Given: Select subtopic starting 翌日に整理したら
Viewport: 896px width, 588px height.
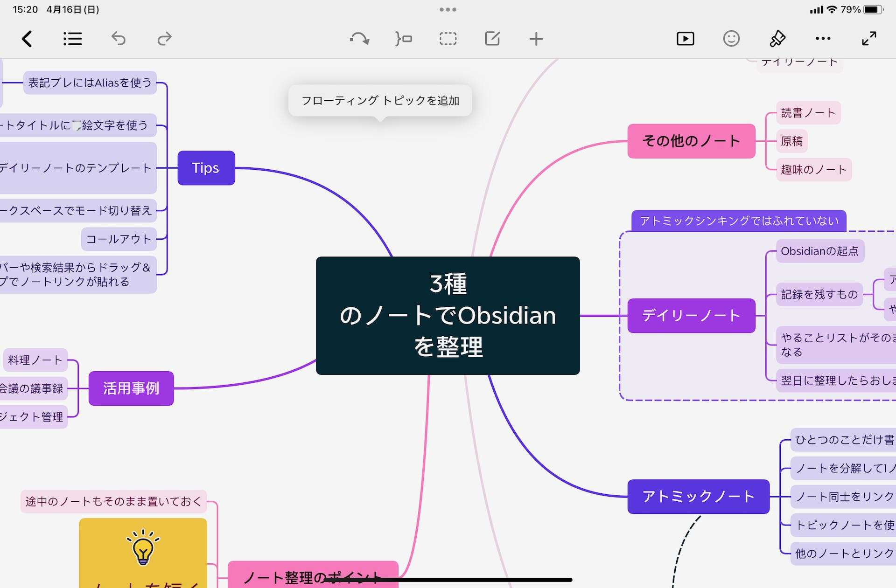Looking at the screenshot, I should 836,380.
